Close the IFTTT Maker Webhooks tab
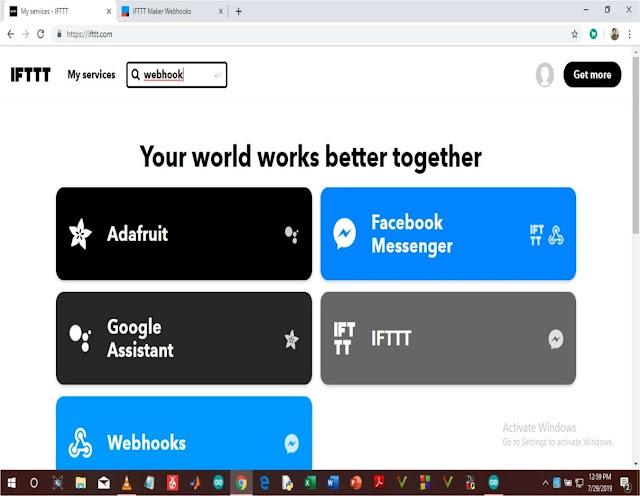 220,11
